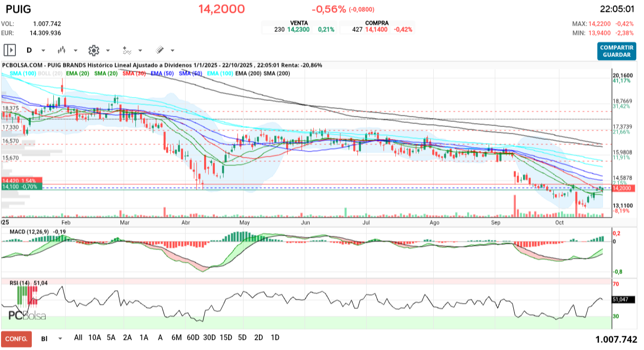Select the drawing pencil tool icon
Viewport: 644px width, 350px height.
(x=159, y=50)
